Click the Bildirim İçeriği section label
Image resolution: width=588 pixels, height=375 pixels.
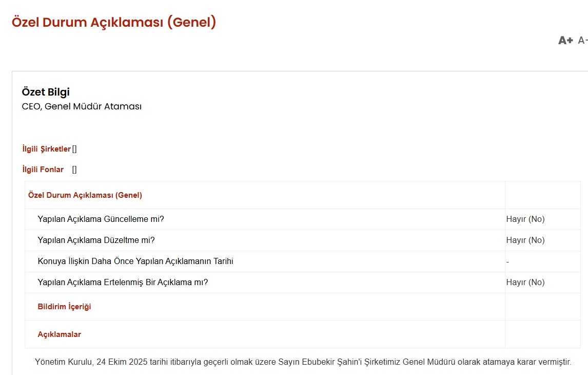tap(64, 307)
